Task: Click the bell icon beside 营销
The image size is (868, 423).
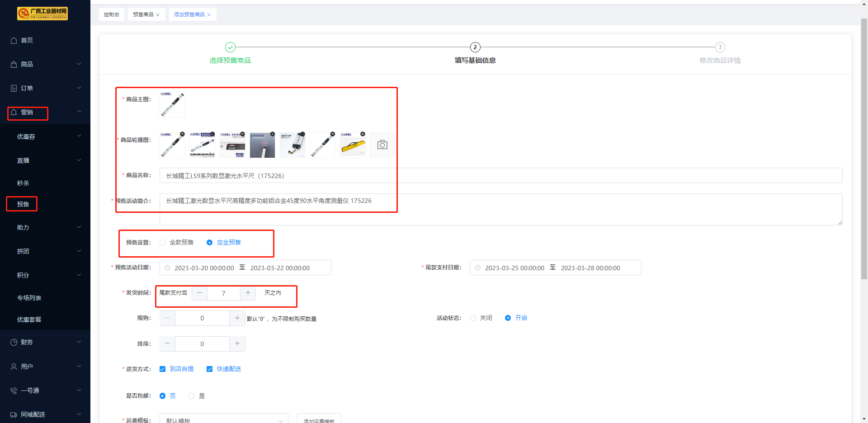Action: [x=14, y=112]
